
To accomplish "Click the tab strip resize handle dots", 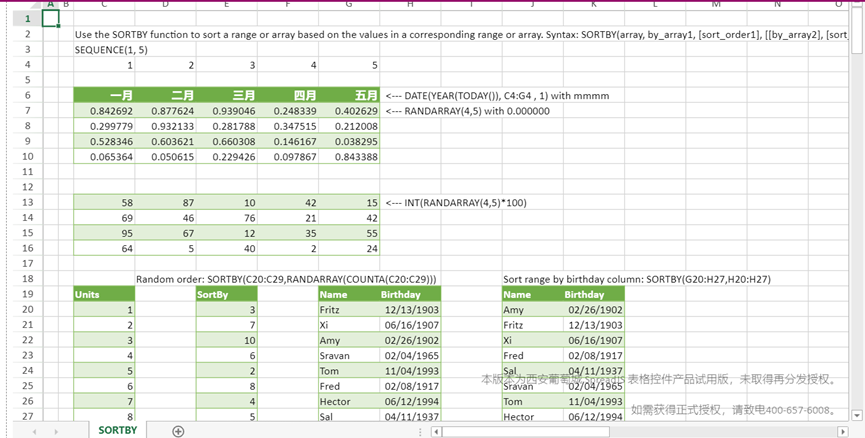I will (x=421, y=431).
